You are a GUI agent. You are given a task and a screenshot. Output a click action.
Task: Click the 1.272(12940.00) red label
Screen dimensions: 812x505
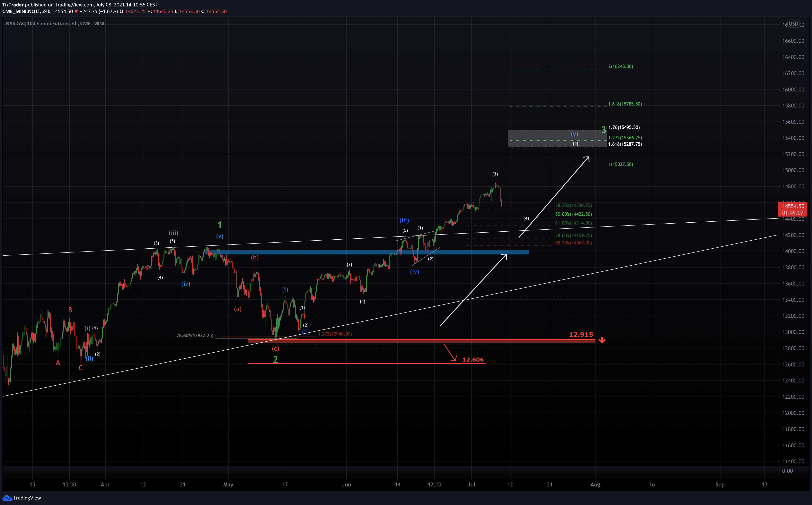click(x=335, y=334)
